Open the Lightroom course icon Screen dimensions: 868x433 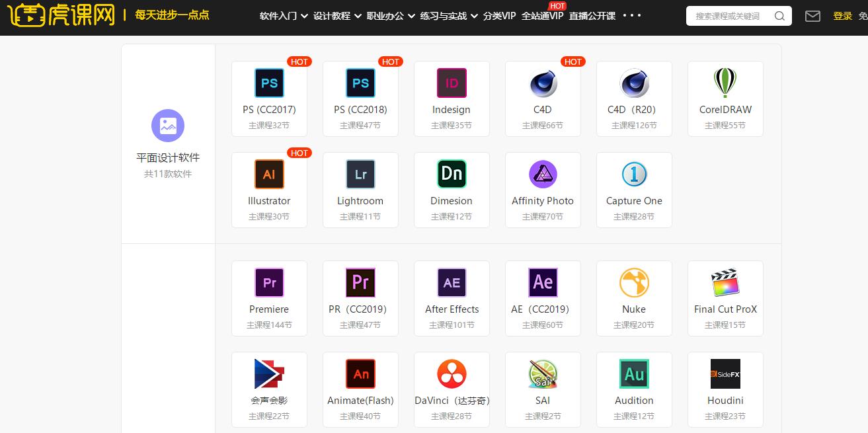[x=360, y=174]
